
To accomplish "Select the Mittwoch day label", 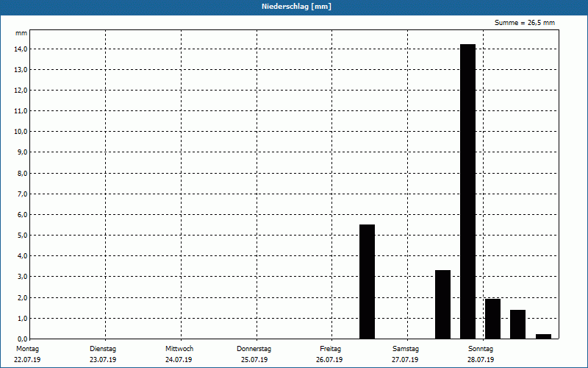I will 179,349.
